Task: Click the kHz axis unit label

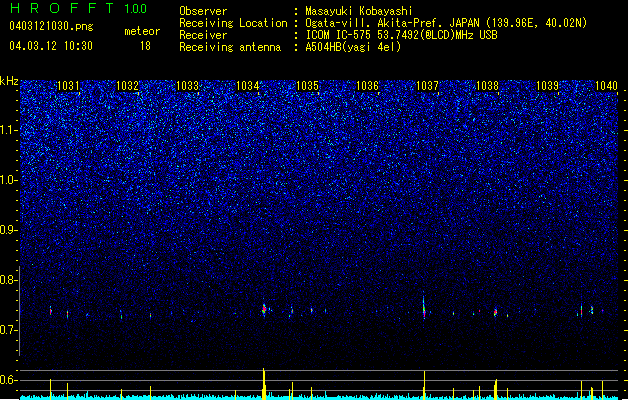Action: click(9, 81)
